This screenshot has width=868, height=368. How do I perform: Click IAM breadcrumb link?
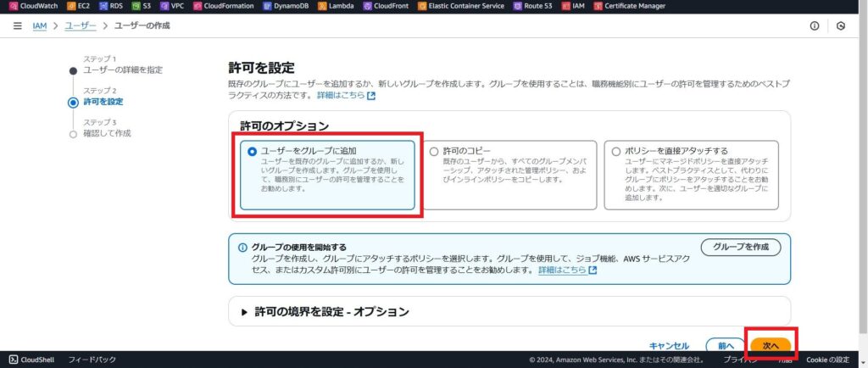click(39, 26)
